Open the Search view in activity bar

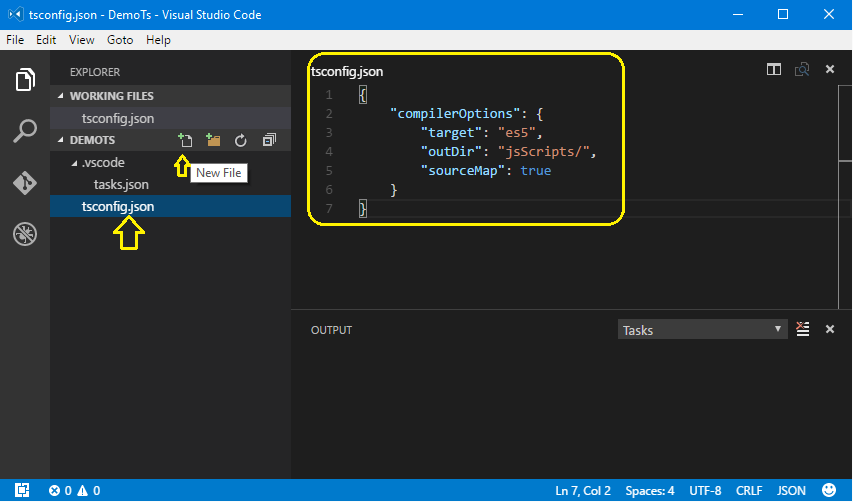(x=25, y=131)
